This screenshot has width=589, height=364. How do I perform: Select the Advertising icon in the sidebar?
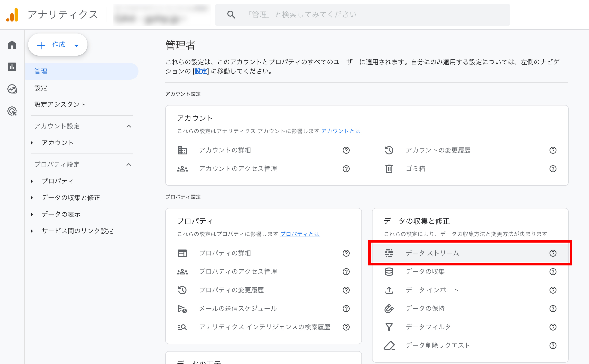click(12, 111)
